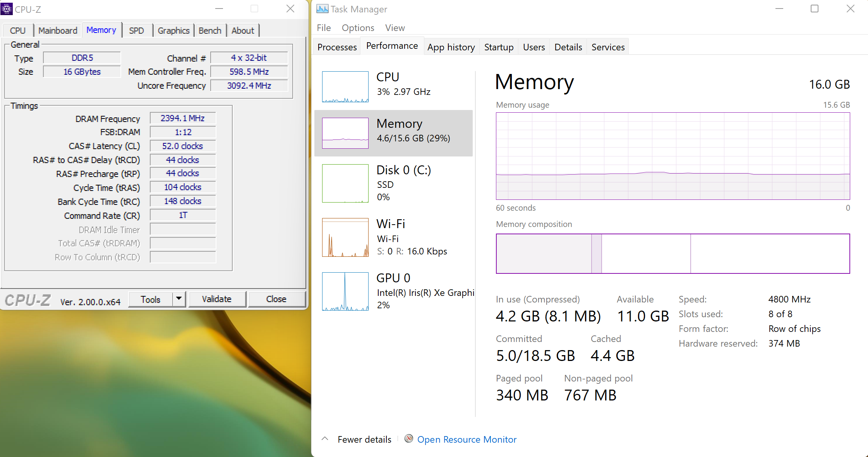Click the Non-paged pool value 767 MB
868x457 pixels.
pos(590,395)
